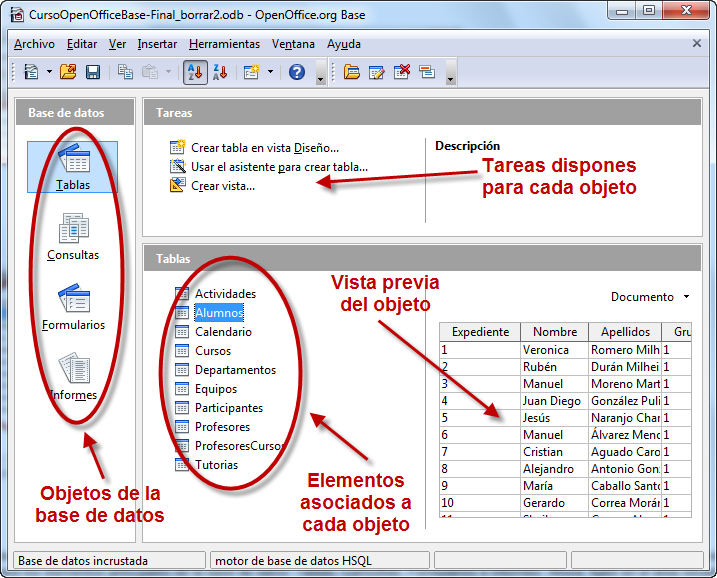Click the Edit table icon
Viewport: 717px width, 578px height.
pyautogui.click(x=376, y=72)
